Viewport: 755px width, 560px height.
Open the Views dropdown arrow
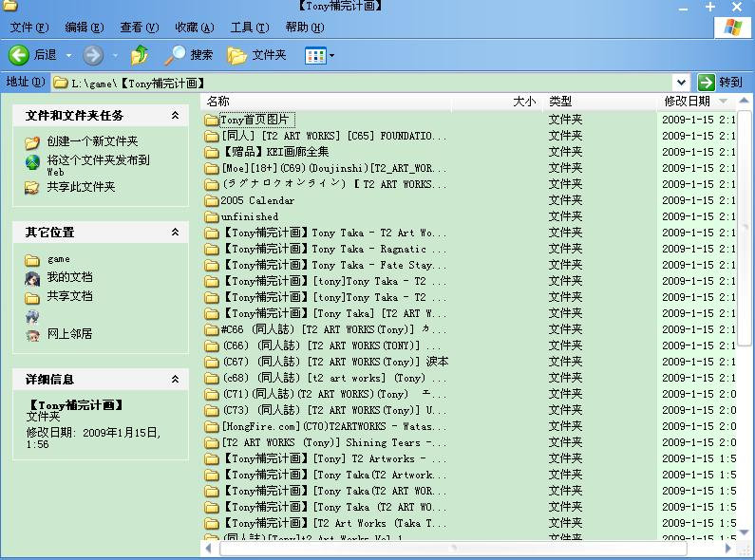tap(331, 56)
